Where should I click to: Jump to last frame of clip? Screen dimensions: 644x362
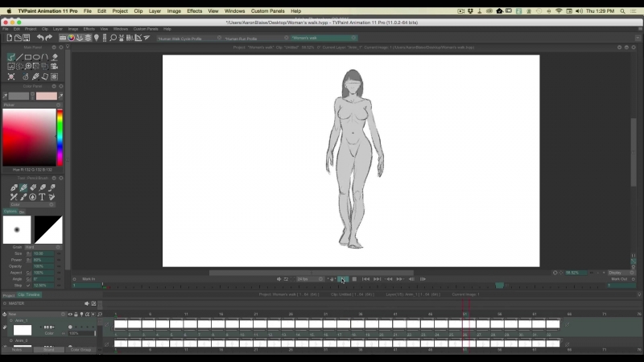point(377,279)
